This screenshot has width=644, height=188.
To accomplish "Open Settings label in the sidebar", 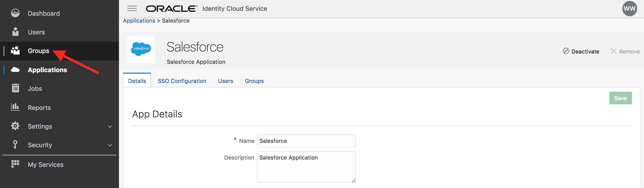I will pos(40,126).
